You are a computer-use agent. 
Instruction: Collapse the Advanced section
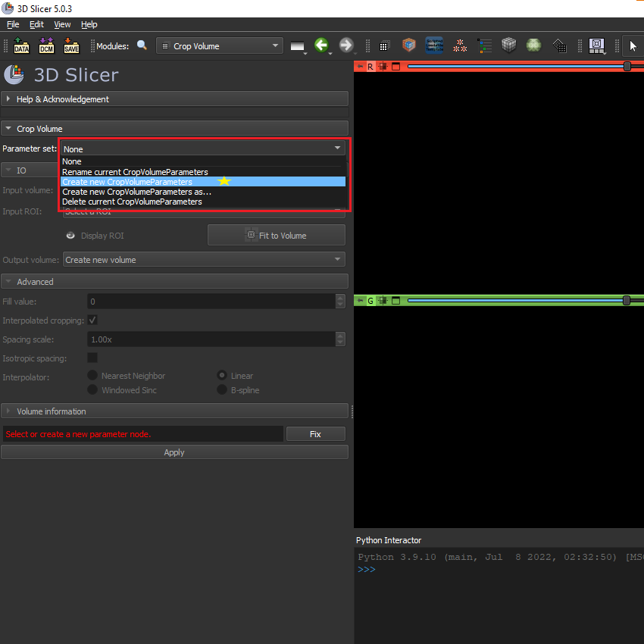click(174, 282)
